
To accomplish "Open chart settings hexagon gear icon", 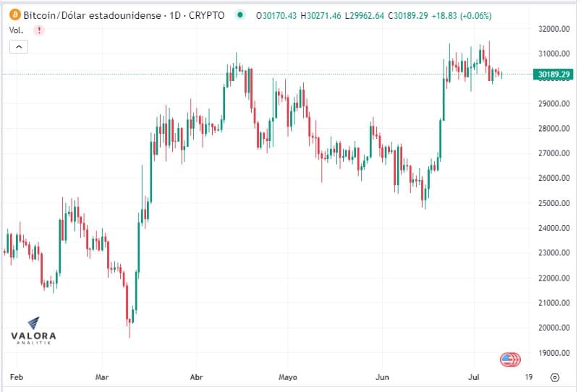I will (554, 377).
